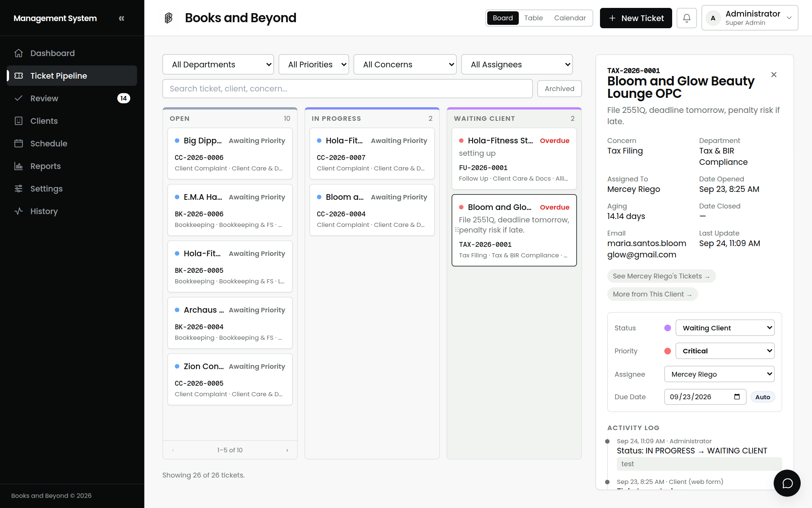Click the Due Date input 09/23/2026
Viewport: 812px width, 508px height.
click(x=705, y=397)
